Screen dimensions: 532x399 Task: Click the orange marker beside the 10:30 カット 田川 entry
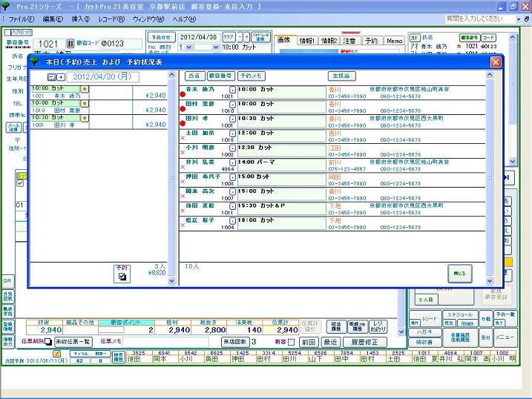pyautogui.click(x=85, y=118)
